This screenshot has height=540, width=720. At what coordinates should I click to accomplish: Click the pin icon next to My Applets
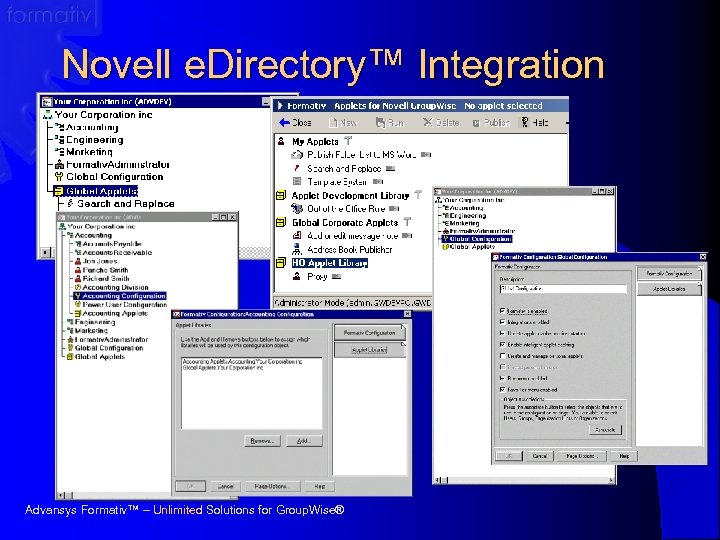348,141
